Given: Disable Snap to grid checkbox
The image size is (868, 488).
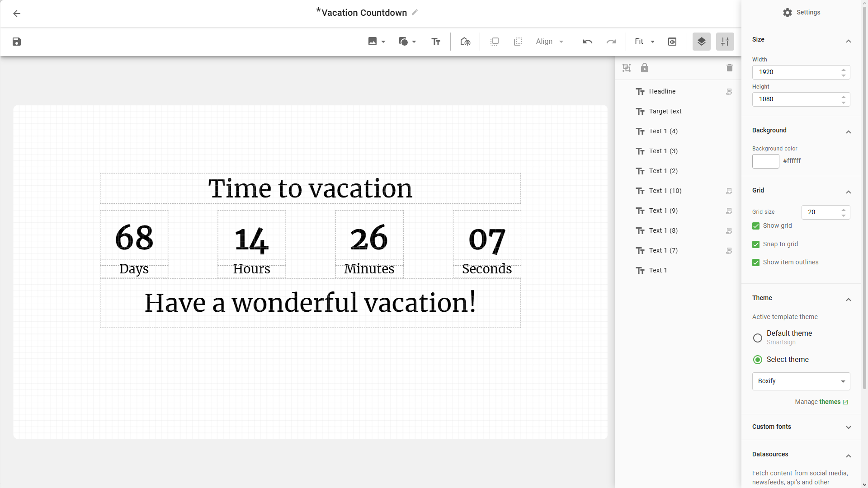Looking at the screenshot, I should tap(756, 244).
